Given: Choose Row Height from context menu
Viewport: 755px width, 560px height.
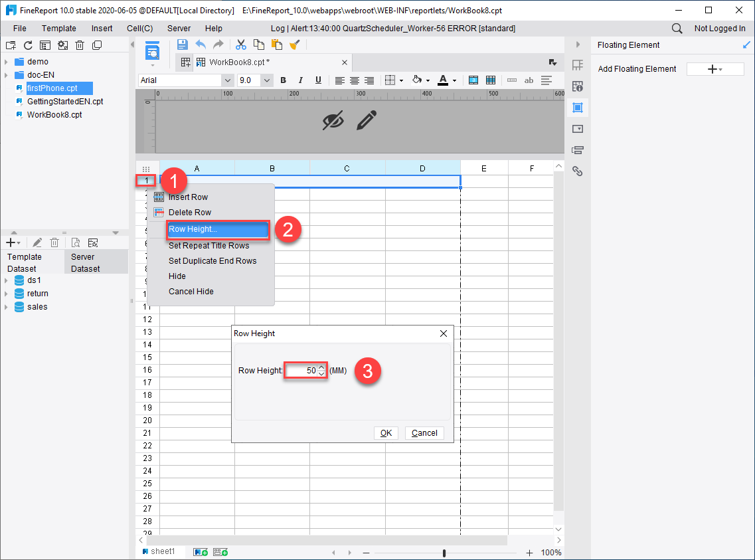Looking at the screenshot, I should pyautogui.click(x=218, y=229).
